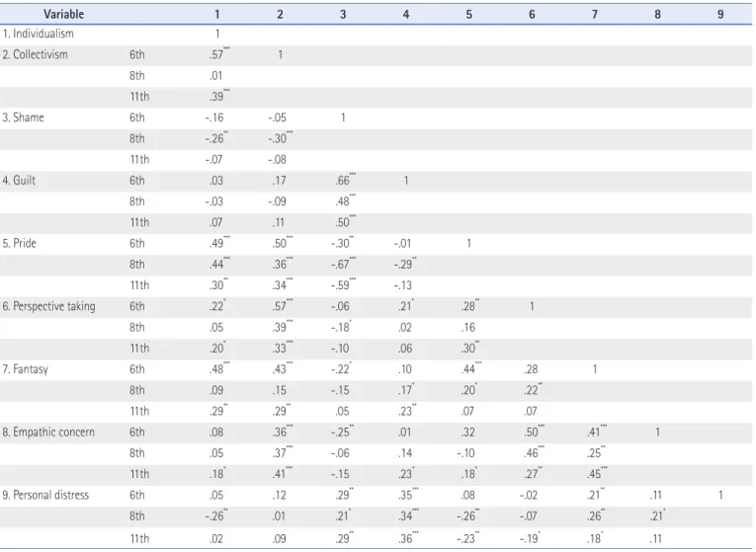756x552 pixels.
Task: Click column header '5'
Action: [x=468, y=15]
